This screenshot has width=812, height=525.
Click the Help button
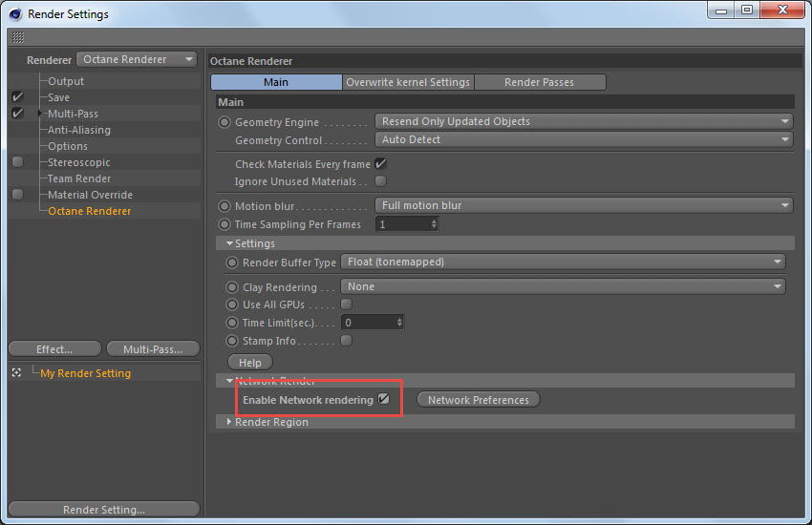click(250, 363)
